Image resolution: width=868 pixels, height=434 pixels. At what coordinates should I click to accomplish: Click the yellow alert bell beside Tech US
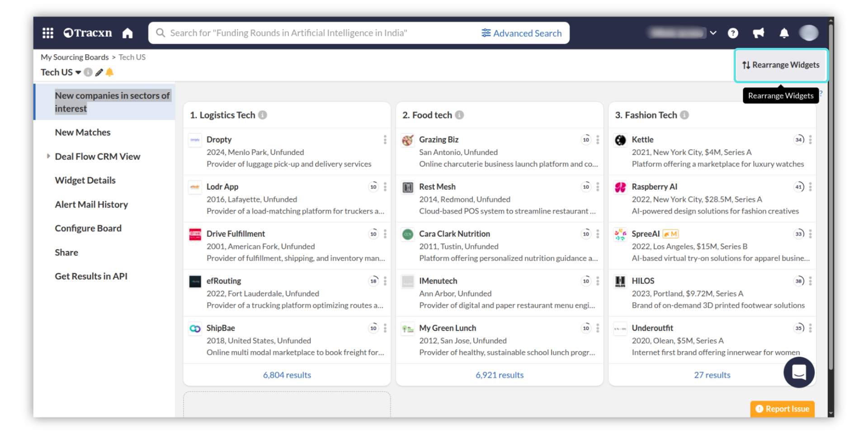click(x=110, y=72)
